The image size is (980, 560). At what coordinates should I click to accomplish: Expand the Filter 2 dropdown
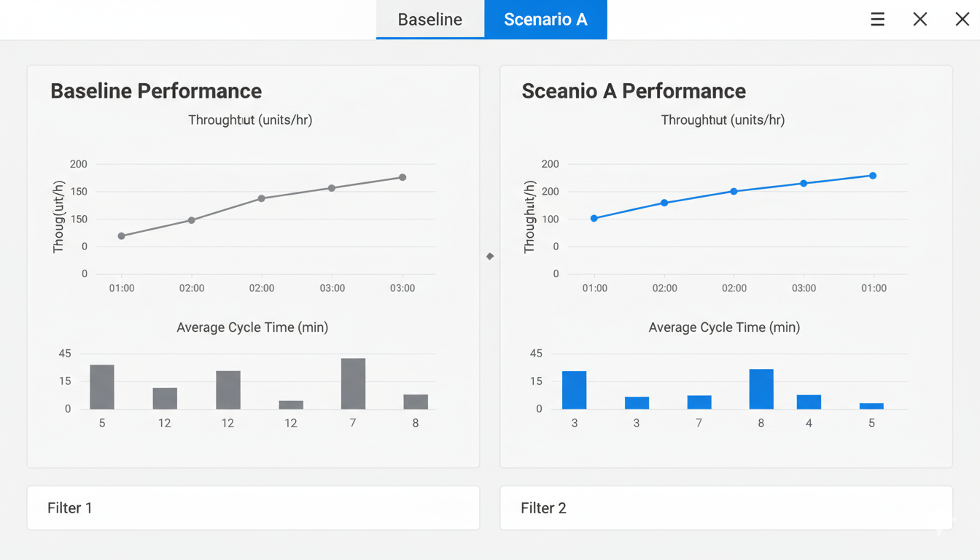(x=726, y=507)
